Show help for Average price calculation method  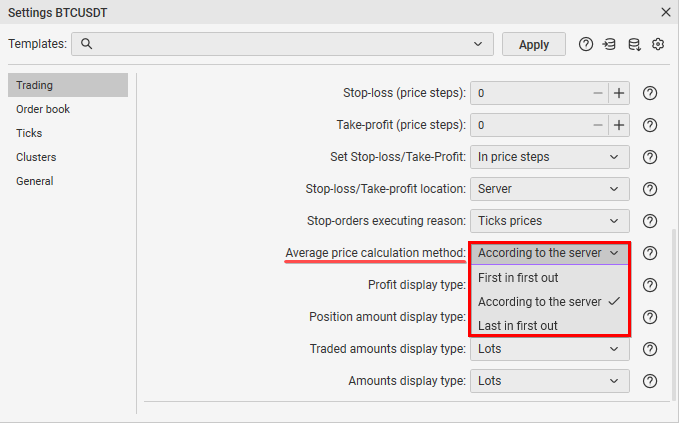650,253
